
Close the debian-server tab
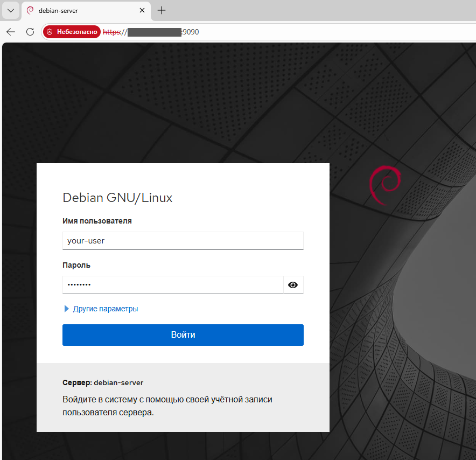tap(142, 10)
